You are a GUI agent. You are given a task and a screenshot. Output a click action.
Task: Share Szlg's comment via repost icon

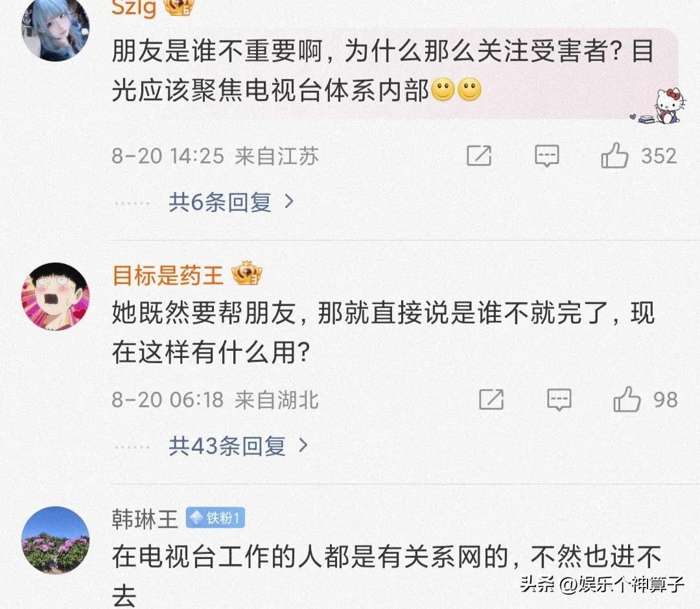[x=479, y=156]
